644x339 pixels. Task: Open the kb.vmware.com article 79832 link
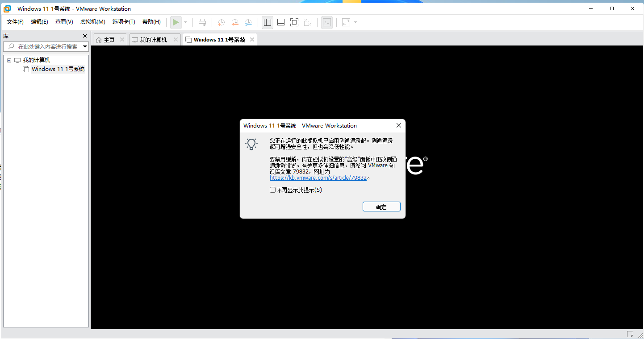318,178
